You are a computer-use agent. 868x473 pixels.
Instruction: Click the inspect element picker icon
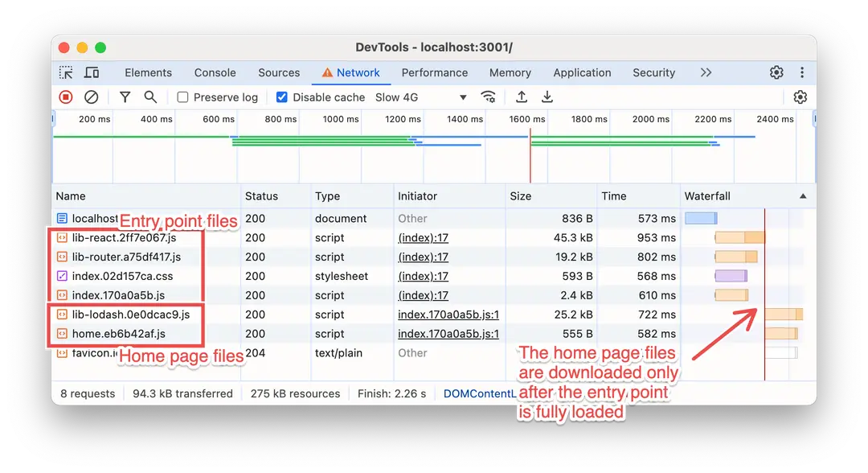(x=66, y=72)
